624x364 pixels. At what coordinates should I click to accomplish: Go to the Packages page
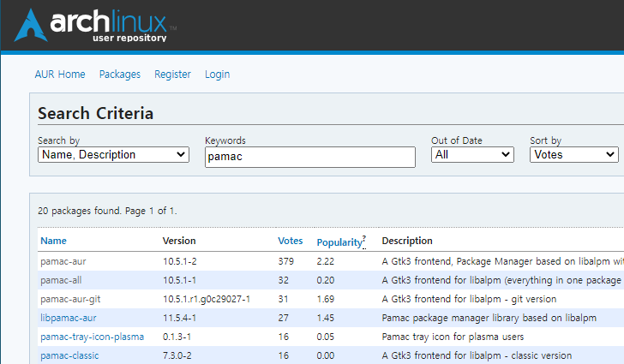(120, 75)
